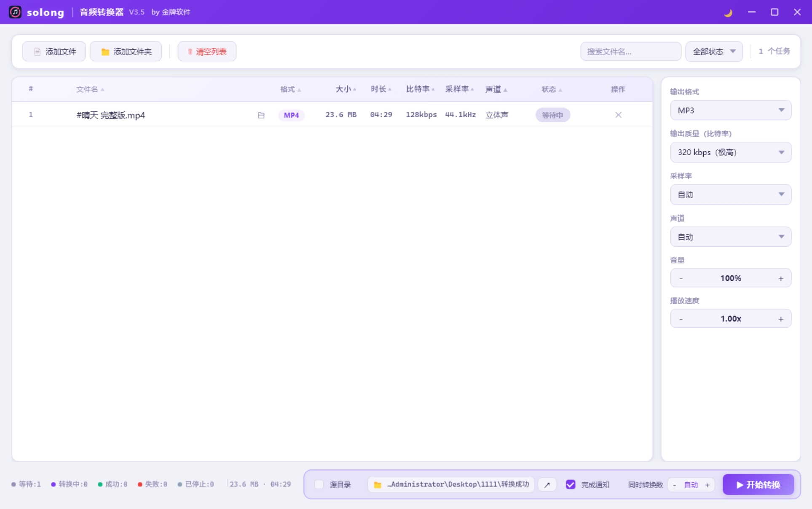Click the 100% volume value
812x509 pixels.
point(731,278)
